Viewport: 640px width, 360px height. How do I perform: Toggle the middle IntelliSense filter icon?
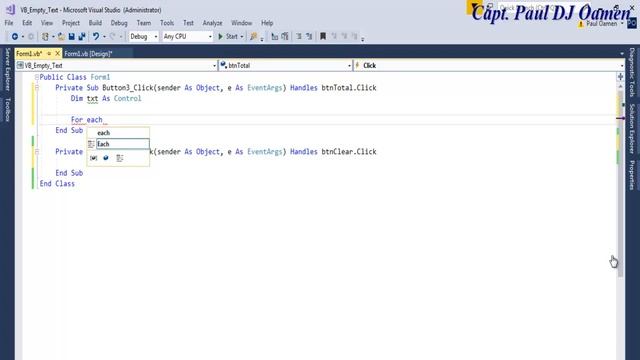(106, 158)
